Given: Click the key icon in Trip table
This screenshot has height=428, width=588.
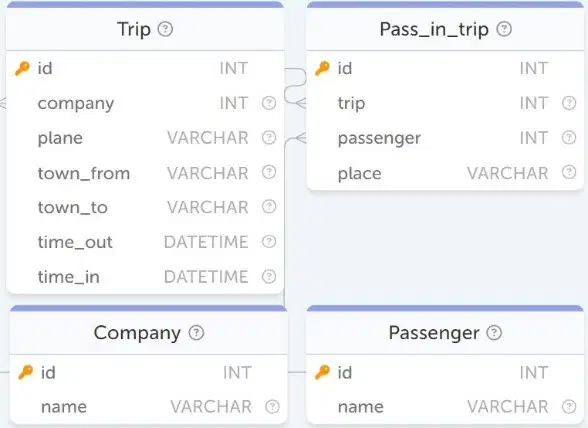Looking at the screenshot, I should pyautogui.click(x=22, y=68).
